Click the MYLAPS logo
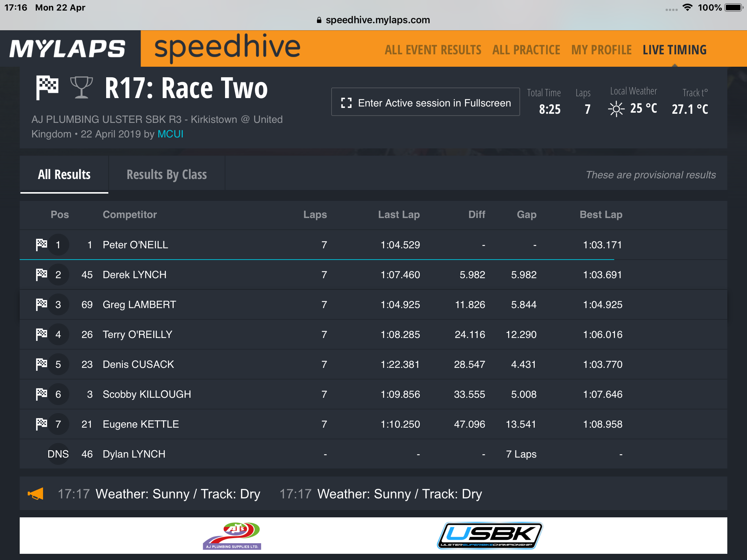747x560 pixels. point(67,48)
